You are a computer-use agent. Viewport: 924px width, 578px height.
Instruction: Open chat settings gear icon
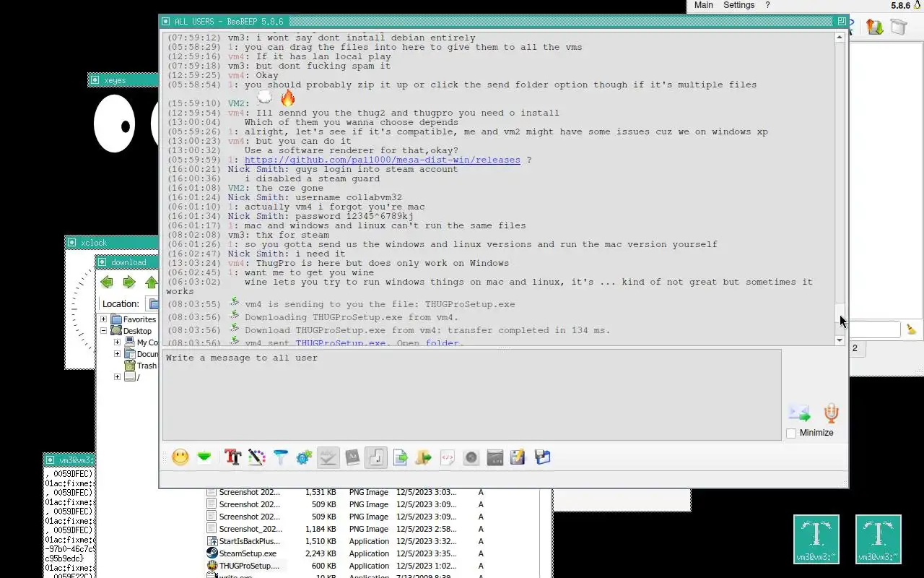click(x=304, y=457)
